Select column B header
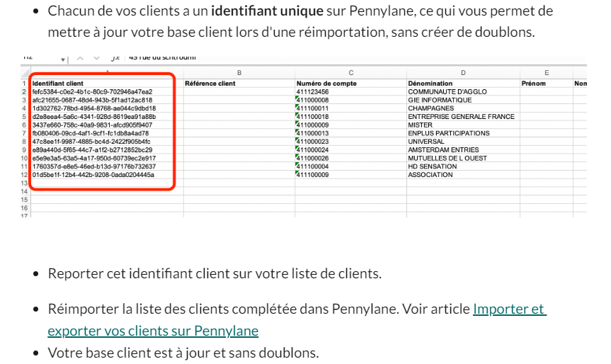 pos(239,73)
